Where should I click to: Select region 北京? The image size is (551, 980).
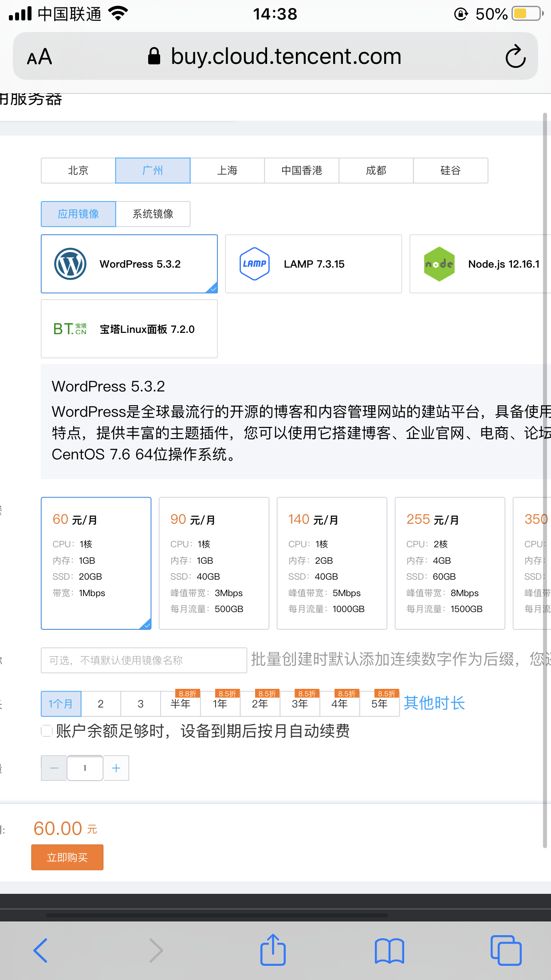(x=78, y=170)
